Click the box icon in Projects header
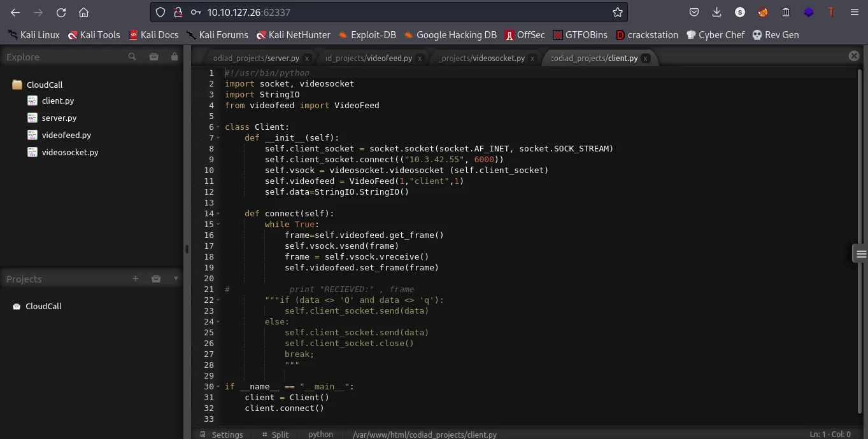Image resolution: width=868 pixels, height=439 pixels. tap(156, 279)
